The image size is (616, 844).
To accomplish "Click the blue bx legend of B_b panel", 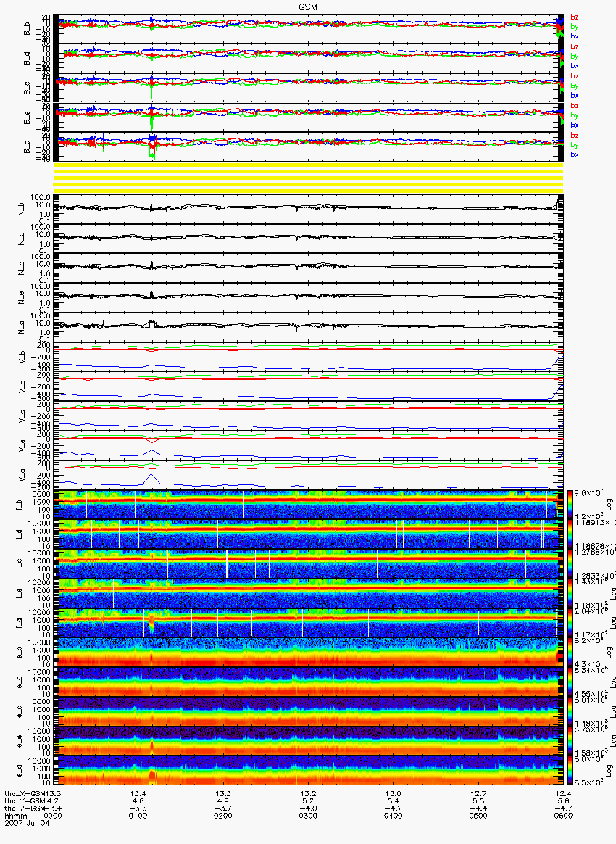I will (x=575, y=36).
